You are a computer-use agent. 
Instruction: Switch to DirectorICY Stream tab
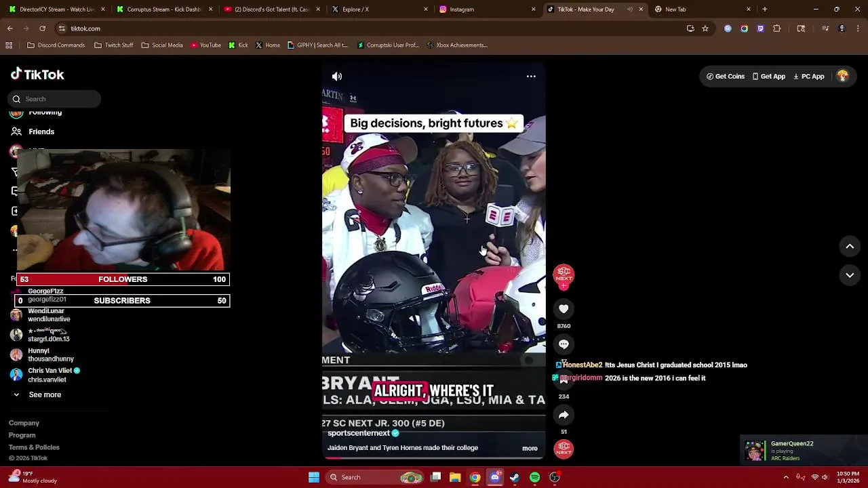[56, 9]
